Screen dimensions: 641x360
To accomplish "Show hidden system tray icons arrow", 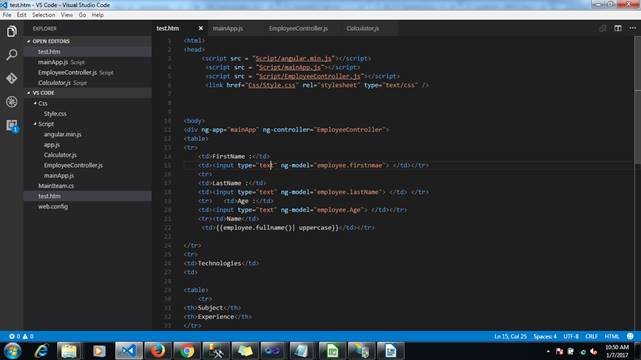I will coord(548,351).
